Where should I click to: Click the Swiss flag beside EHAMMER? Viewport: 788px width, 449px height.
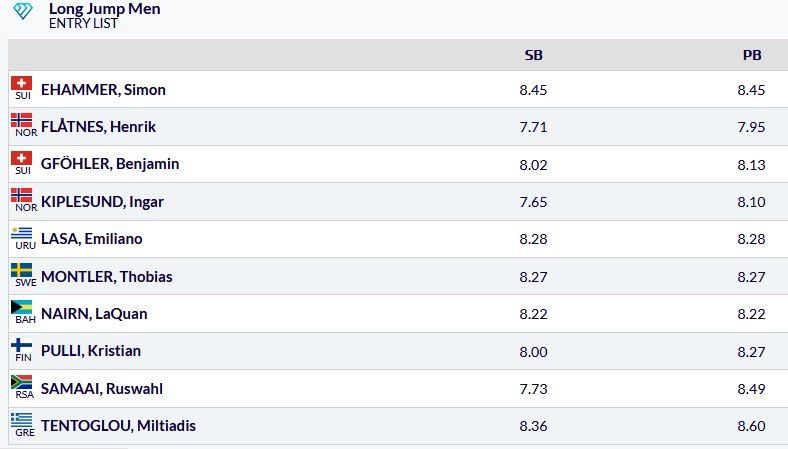tap(22, 83)
